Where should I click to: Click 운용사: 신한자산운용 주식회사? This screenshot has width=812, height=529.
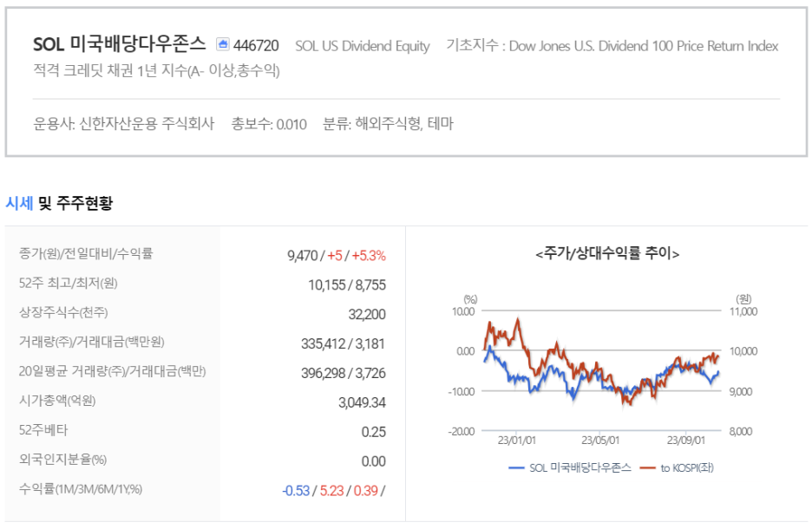124,124
